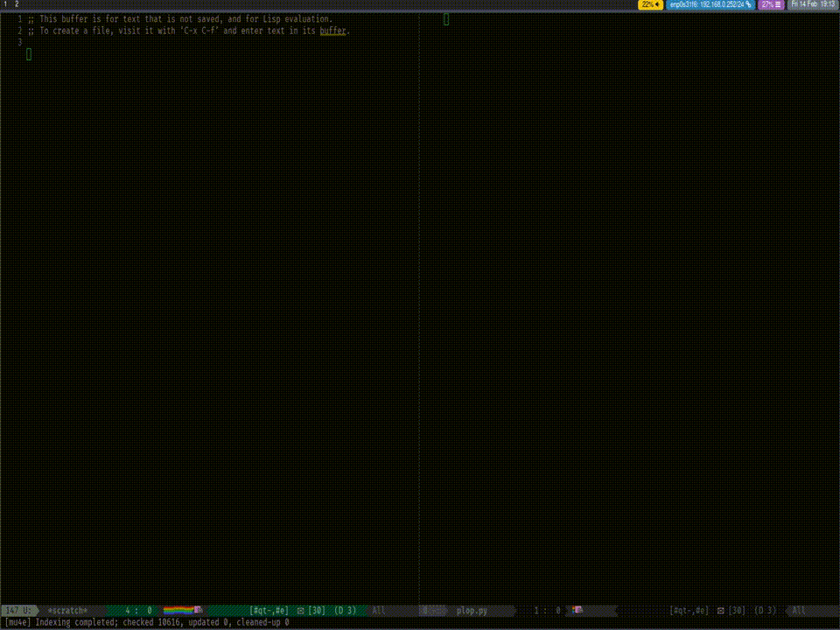Place cursor on scratch line 1 comment text
The image size is (840, 630).
point(180,19)
